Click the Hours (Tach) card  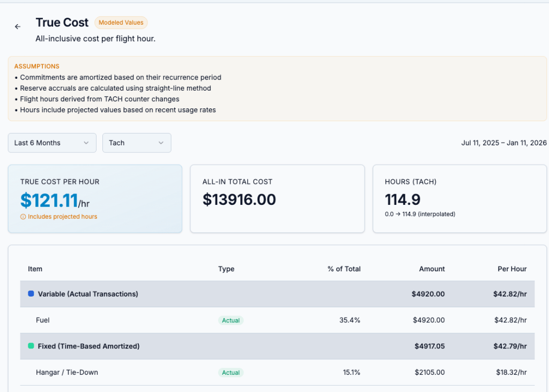[459, 199]
